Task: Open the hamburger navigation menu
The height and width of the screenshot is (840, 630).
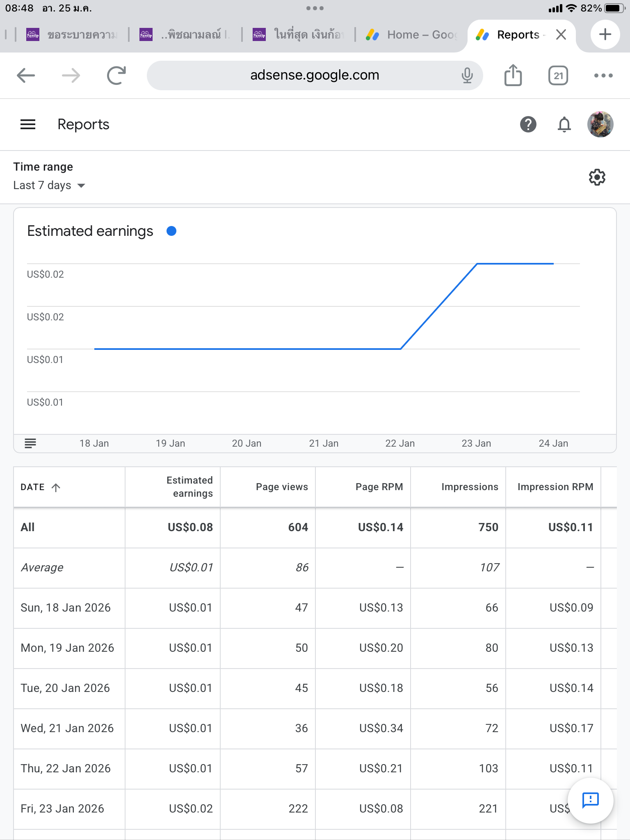Action: point(28,124)
